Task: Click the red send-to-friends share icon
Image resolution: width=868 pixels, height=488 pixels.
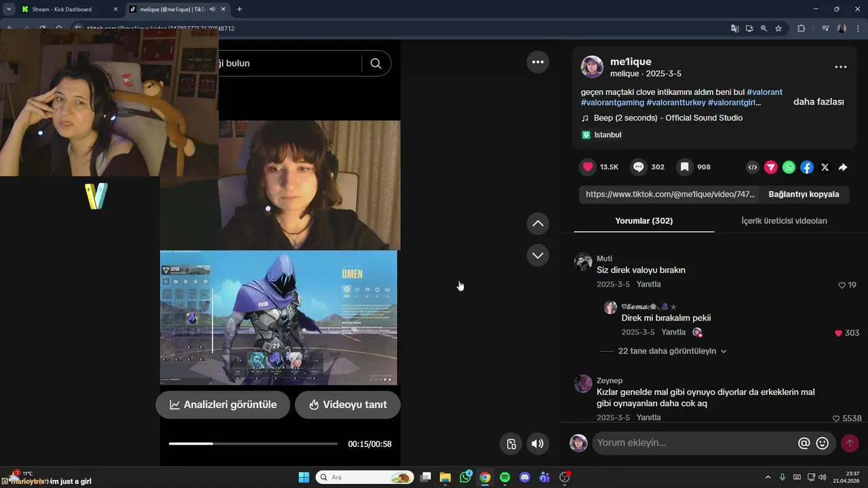Action: [771, 167]
